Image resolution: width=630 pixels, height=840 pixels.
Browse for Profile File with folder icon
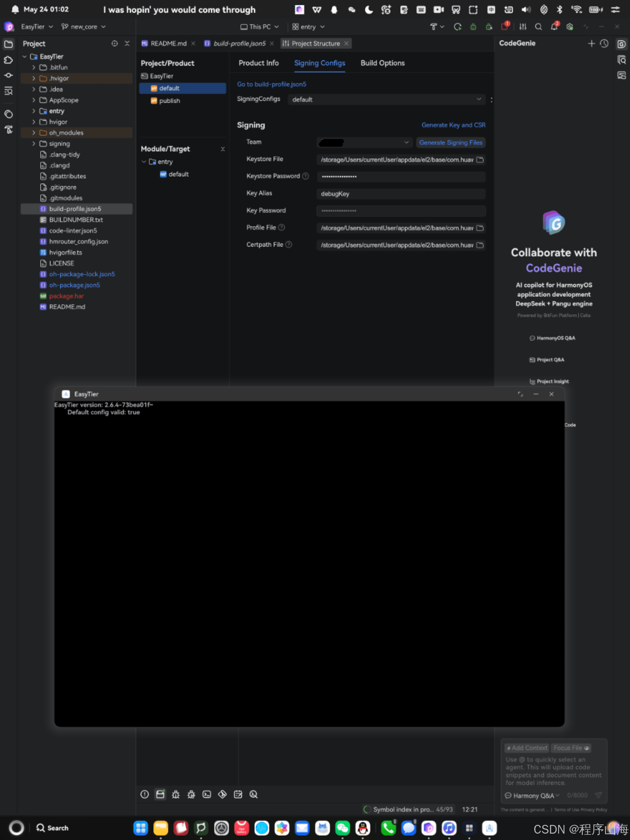480,228
